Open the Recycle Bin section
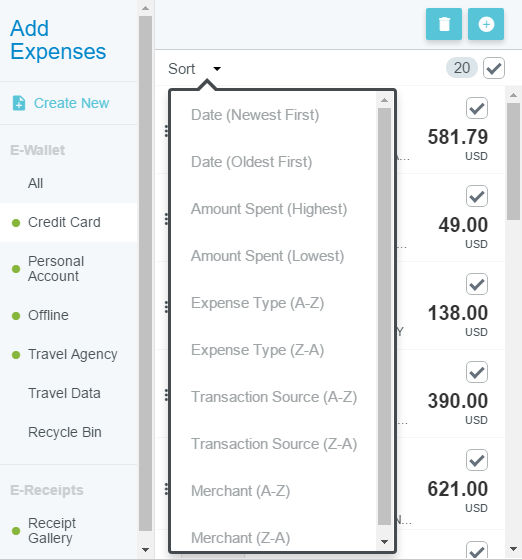 pos(65,432)
